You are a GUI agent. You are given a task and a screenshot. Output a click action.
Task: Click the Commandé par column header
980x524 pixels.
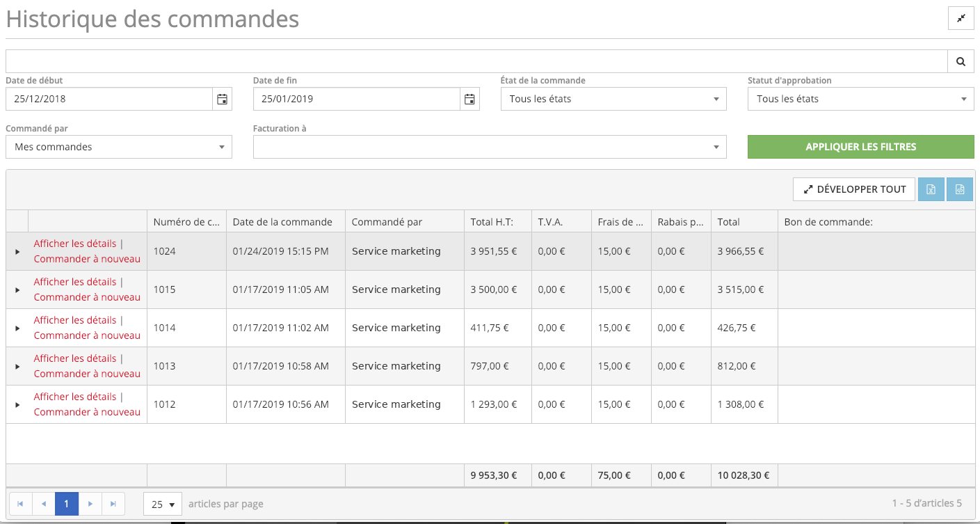[x=405, y=222]
